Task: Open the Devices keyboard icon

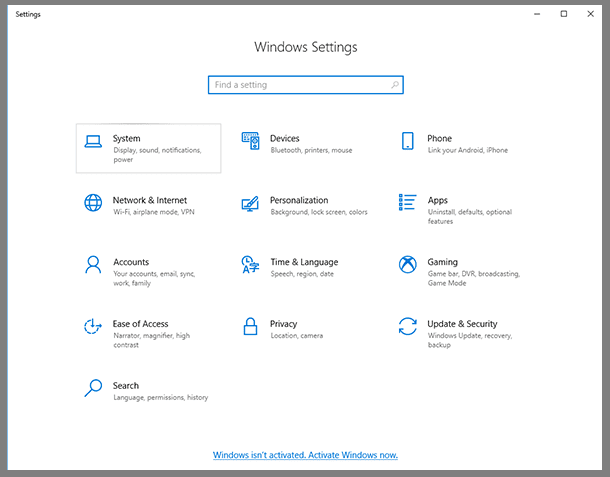Action: click(250, 142)
